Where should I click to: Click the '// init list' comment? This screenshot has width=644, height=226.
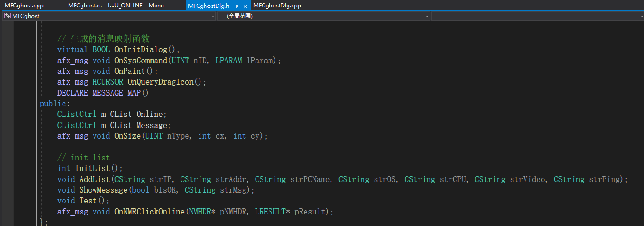click(x=83, y=158)
